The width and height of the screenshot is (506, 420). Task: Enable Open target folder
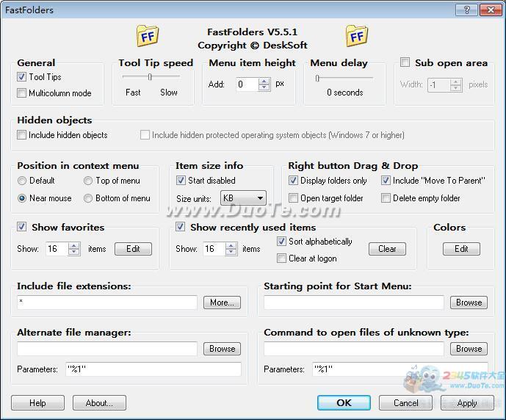pyautogui.click(x=293, y=198)
